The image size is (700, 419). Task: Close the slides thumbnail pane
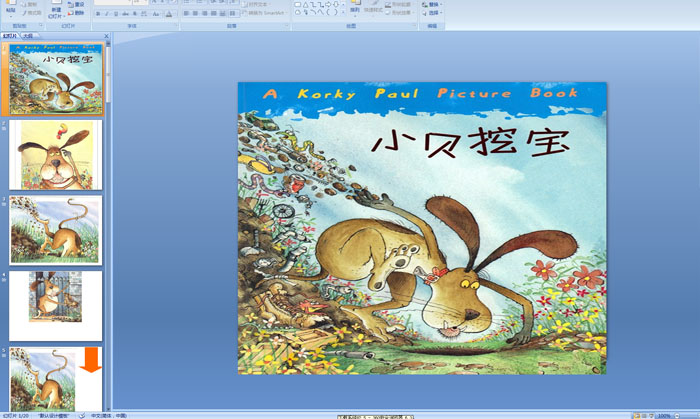pos(106,36)
